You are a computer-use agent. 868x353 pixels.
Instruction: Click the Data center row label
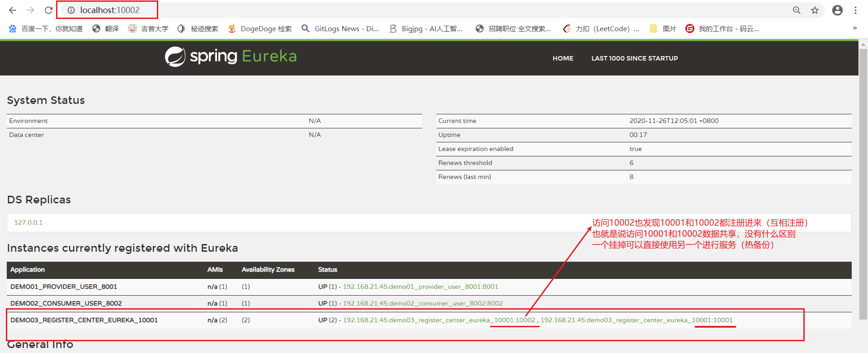tap(27, 135)
